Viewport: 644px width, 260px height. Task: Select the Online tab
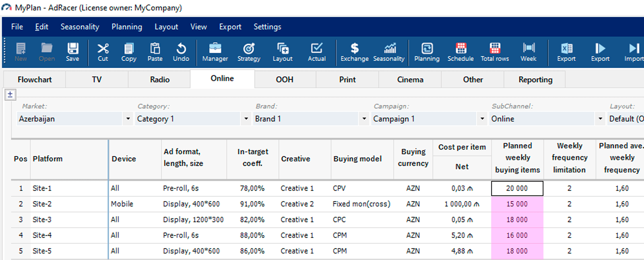[222, 79]
